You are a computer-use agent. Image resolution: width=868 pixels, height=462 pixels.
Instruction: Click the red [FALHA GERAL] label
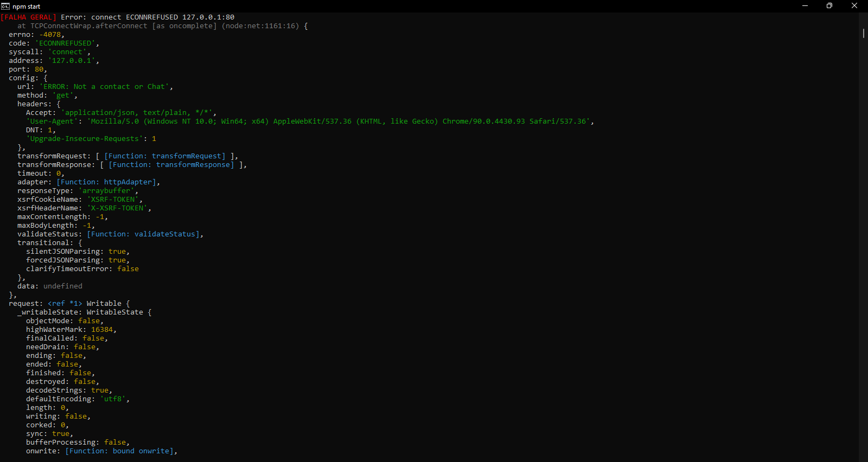click(x=28, y=17)
